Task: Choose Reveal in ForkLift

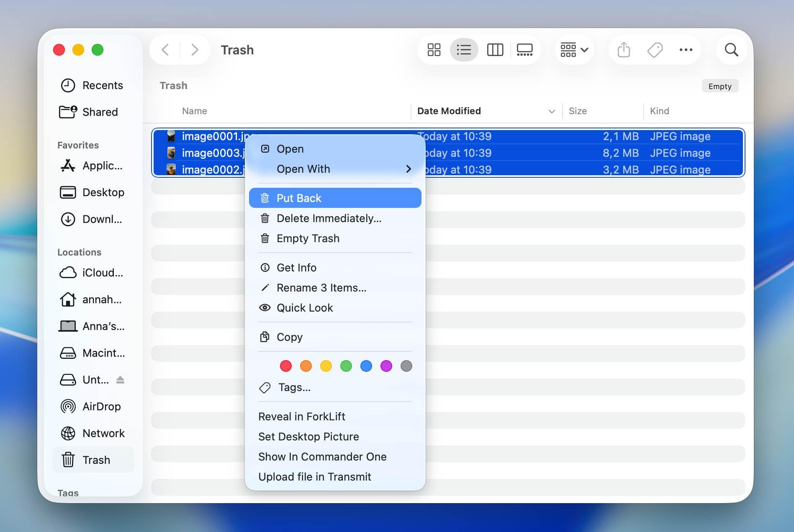Action: click(335, 417)
